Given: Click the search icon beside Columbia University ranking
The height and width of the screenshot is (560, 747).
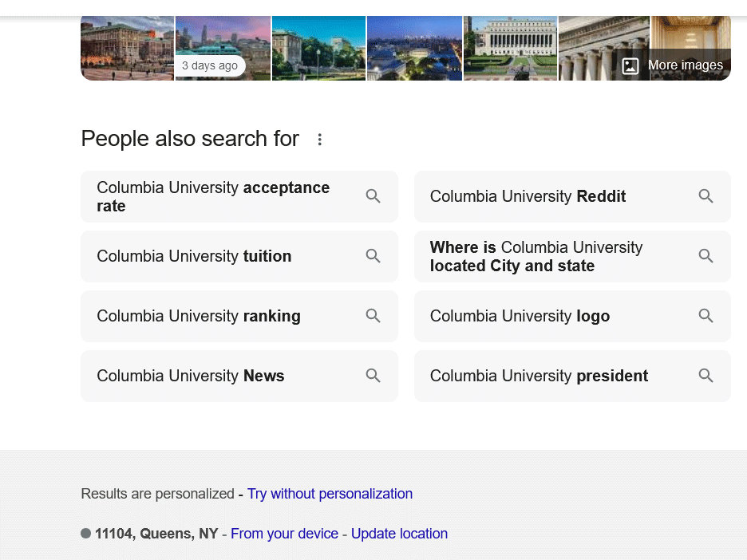Looking at the screenshot, I should [x=373, y=315].
